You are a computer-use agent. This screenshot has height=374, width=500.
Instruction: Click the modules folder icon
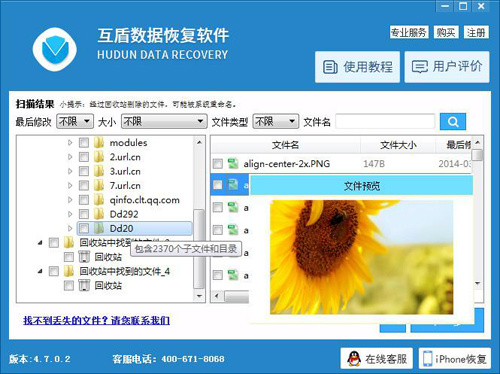(99, 143)
